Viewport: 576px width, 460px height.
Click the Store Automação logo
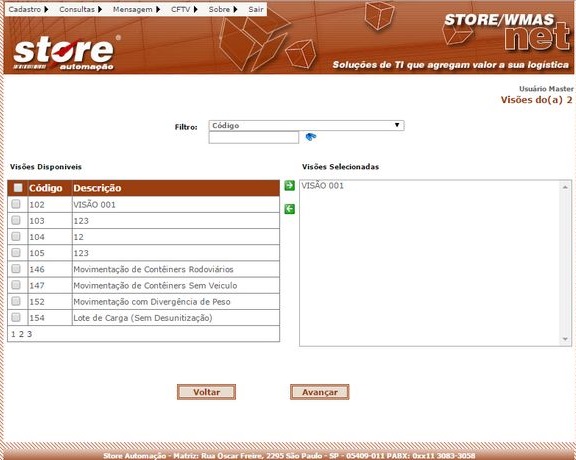click(x=64, y=53)
